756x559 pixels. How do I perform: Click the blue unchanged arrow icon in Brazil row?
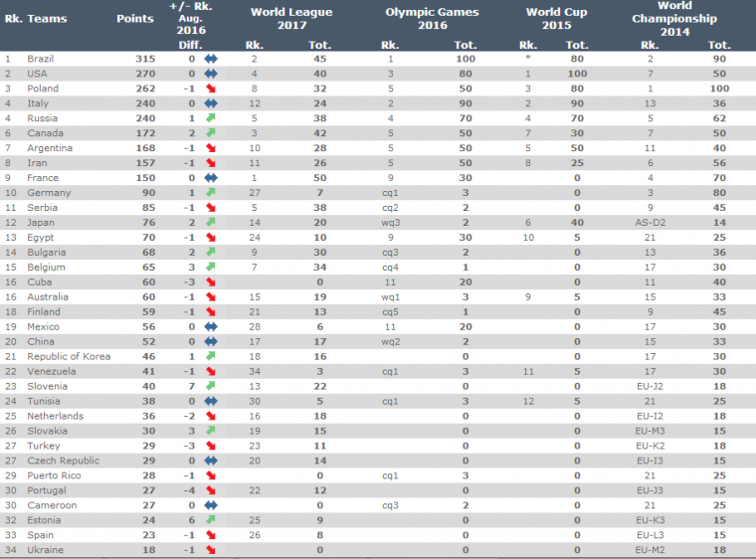(x=211, y=59)
